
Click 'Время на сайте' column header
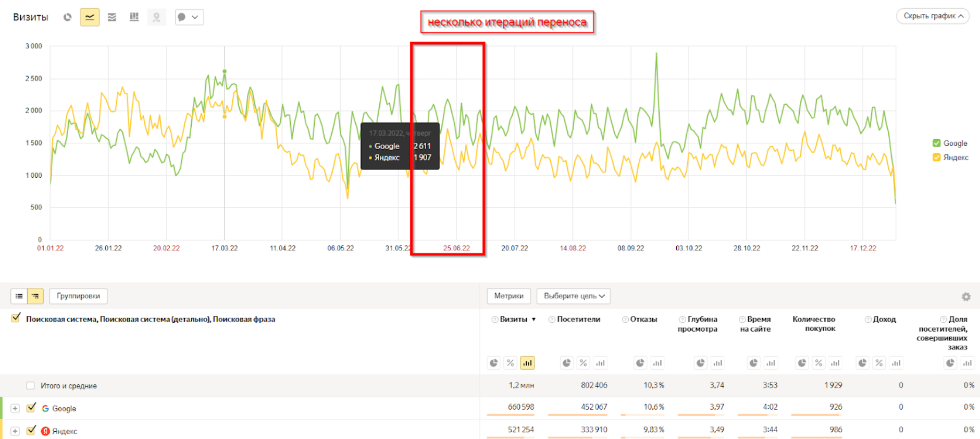point(755,324)
